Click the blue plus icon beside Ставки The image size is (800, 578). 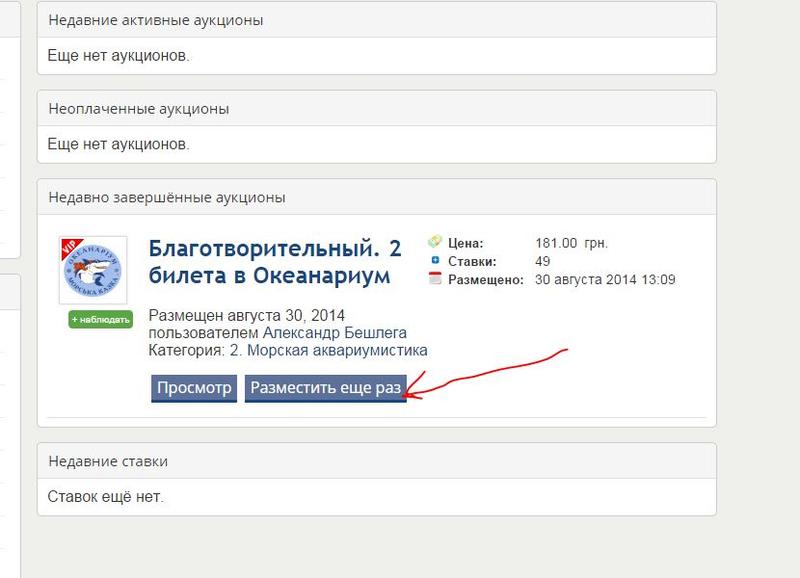pyautogui.click(x=434, y=261)
